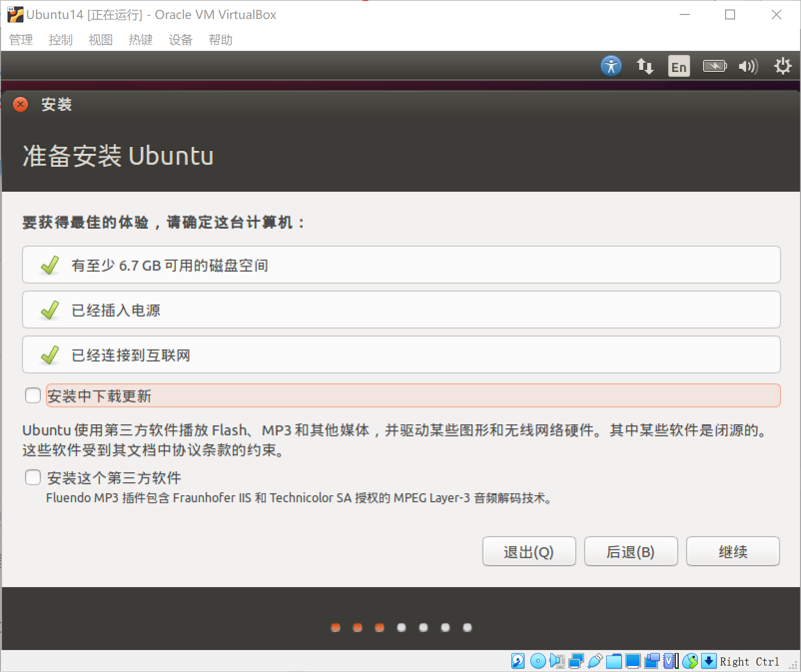
Task: Enable the 安装中下载更新 checkbox
Action: [x=33, y=395]
